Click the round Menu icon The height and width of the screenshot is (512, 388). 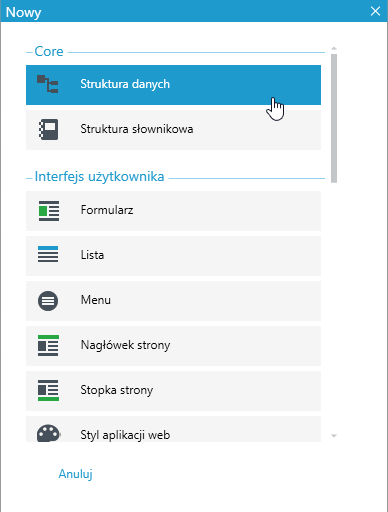tap(48, 301)
